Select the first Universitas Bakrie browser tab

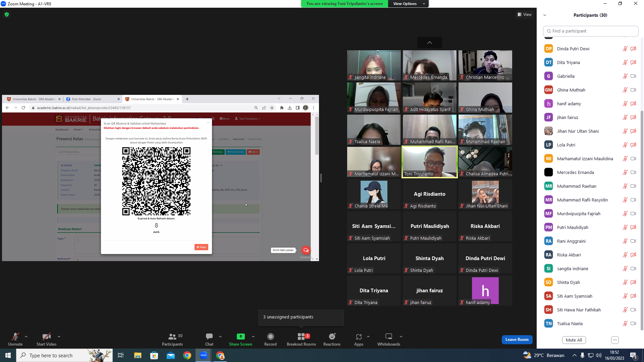[34, 99]
